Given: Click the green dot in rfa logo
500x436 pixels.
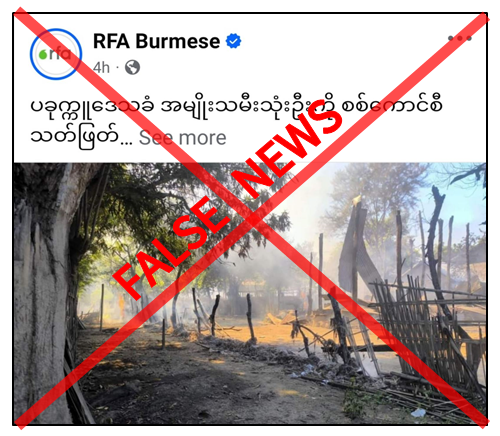Looking at the screenshot, I should [43, 54].
